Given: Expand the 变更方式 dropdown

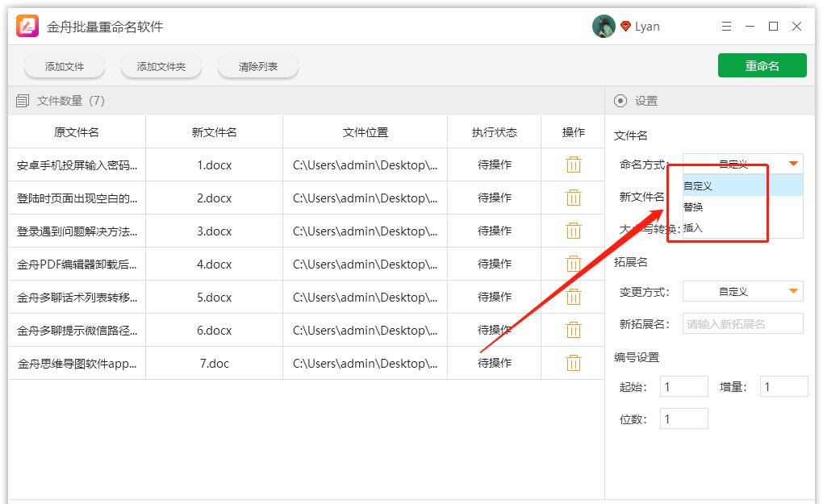Looking at the screenshot, I should (x=794, y=291).
